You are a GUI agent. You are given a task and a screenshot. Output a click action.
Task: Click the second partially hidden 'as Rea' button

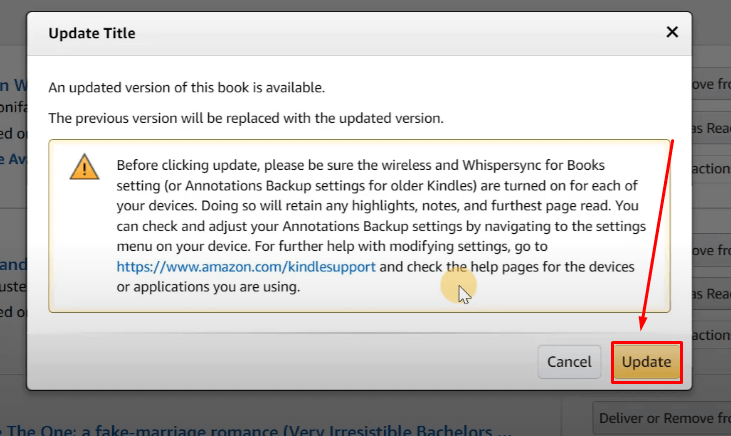pyautogui.click(x=711, y=294)
